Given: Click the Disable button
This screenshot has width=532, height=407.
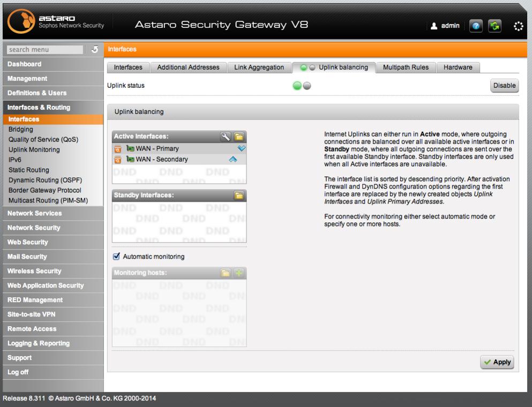Looking at the screenshot, I should tap(504, 86).
